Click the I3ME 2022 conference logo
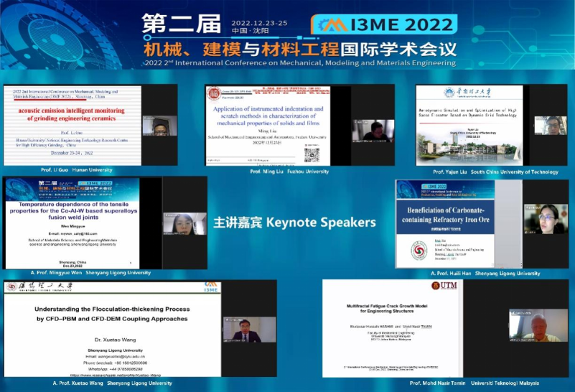Viewport: 575px width, 392px height. pyautogui.click(x=384, y=24)
